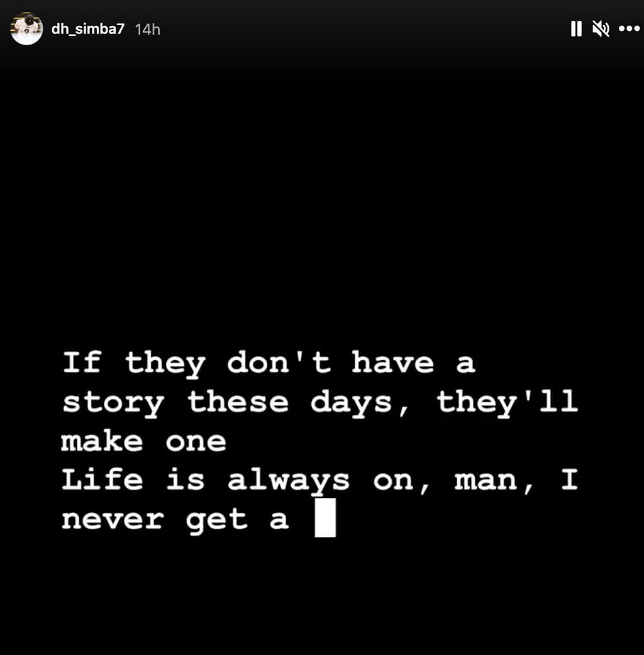Open the three-dot more options menu

point(630,29)
